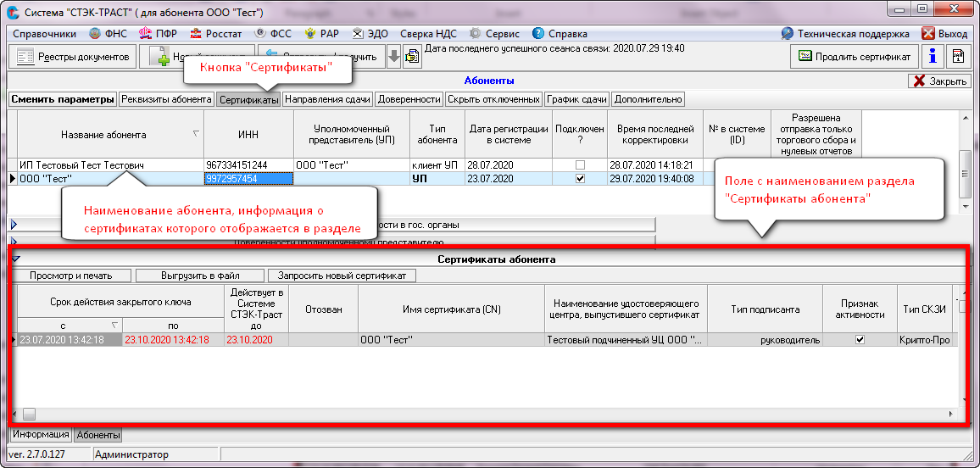Toggle Подключен checkbox for ИП Тестовый

(580, 165)
